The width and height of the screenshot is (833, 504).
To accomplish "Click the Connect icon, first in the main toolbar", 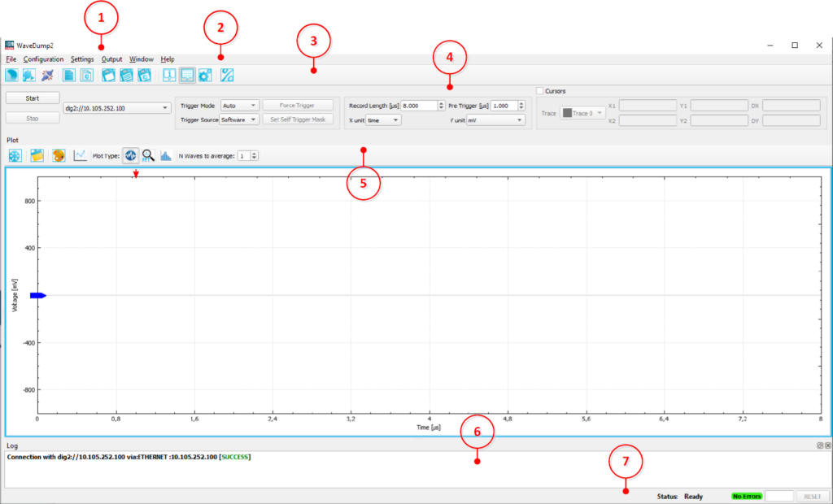I will point(11,76).
